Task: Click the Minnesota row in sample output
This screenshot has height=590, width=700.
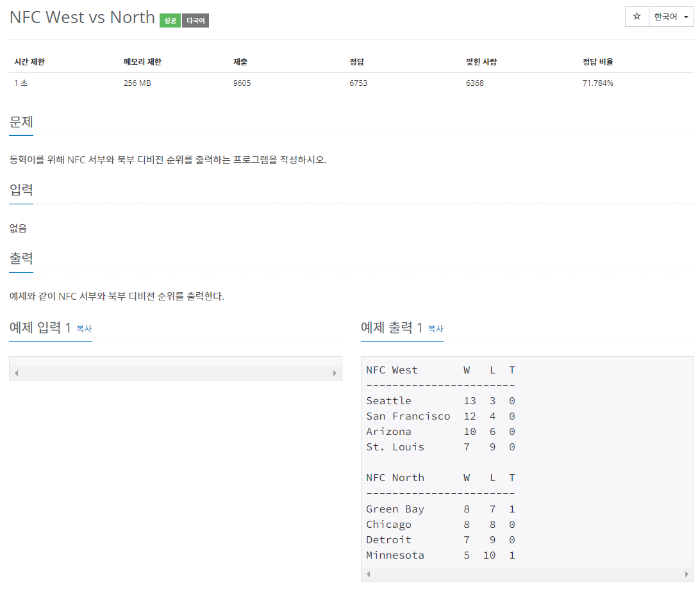Action: [440, 555]
